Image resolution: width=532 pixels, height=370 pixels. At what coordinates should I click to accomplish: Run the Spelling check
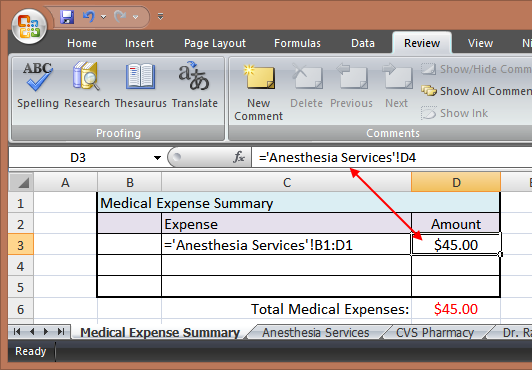tap(38, 85)
